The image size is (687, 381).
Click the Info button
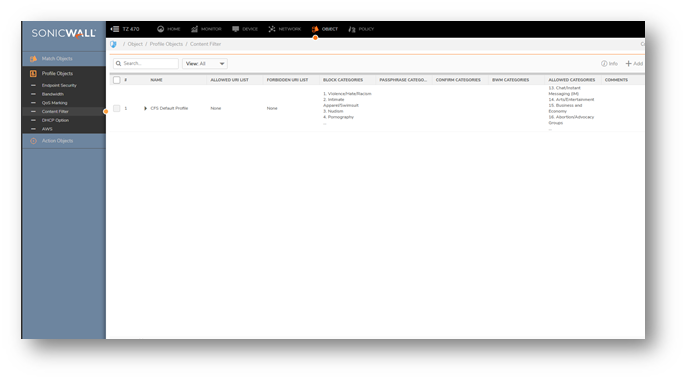(609, 64)
